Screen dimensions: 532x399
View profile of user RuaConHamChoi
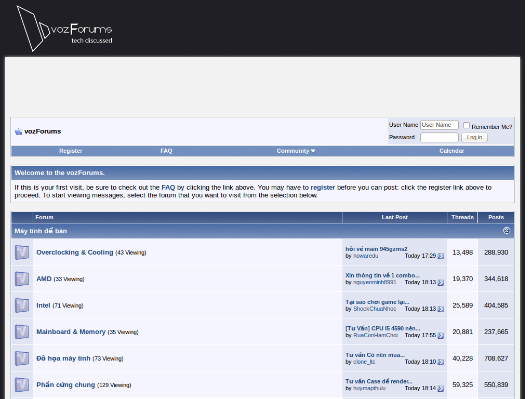[375, 335]
